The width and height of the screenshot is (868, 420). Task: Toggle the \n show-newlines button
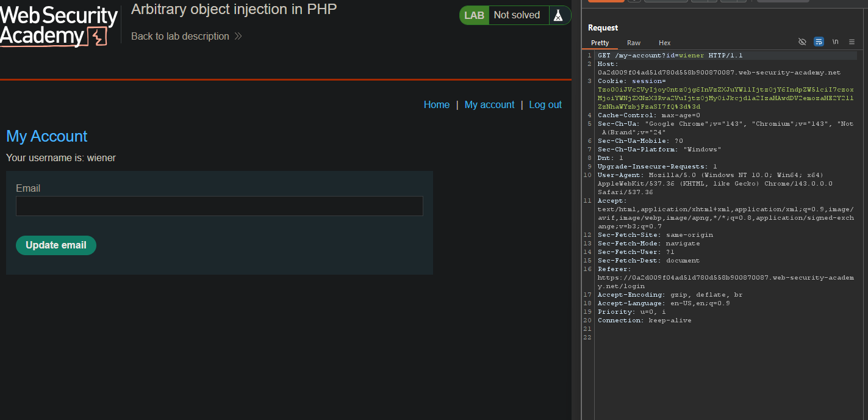click(835, 42)
